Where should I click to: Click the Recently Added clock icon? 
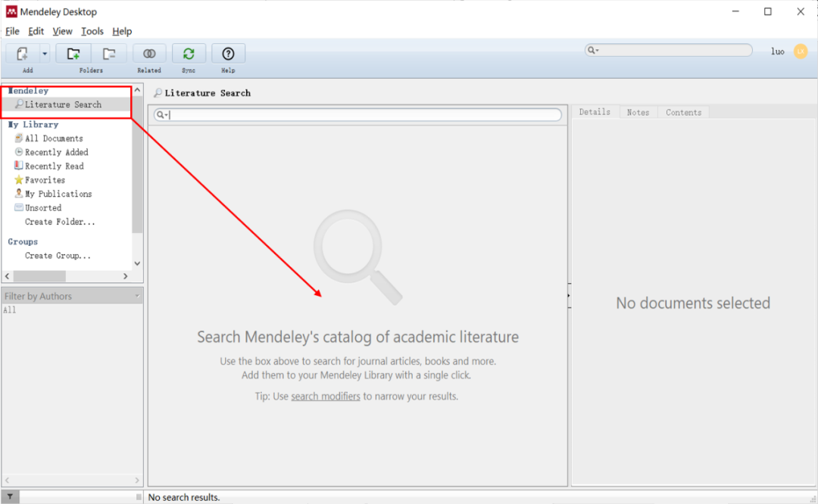pos(19,151)
